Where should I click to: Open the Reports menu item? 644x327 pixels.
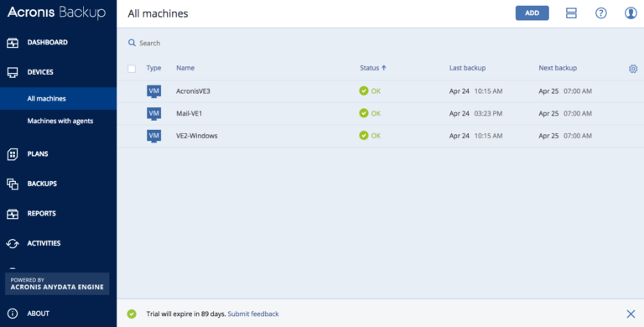point(41,213)
